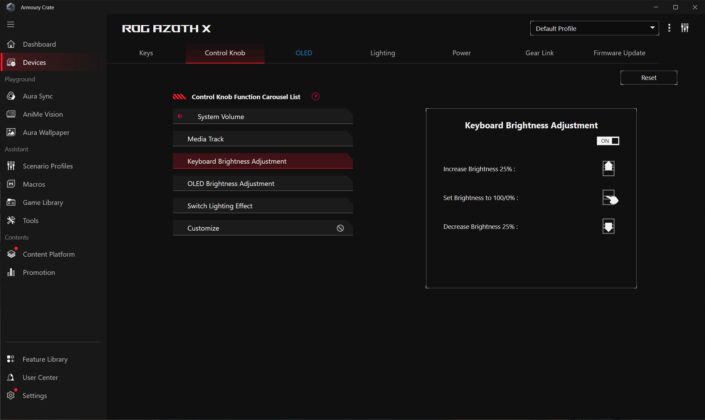The image size is (705, 420).
Task: Click the Armoury Crate logo icon
Action: pos(11,7)
